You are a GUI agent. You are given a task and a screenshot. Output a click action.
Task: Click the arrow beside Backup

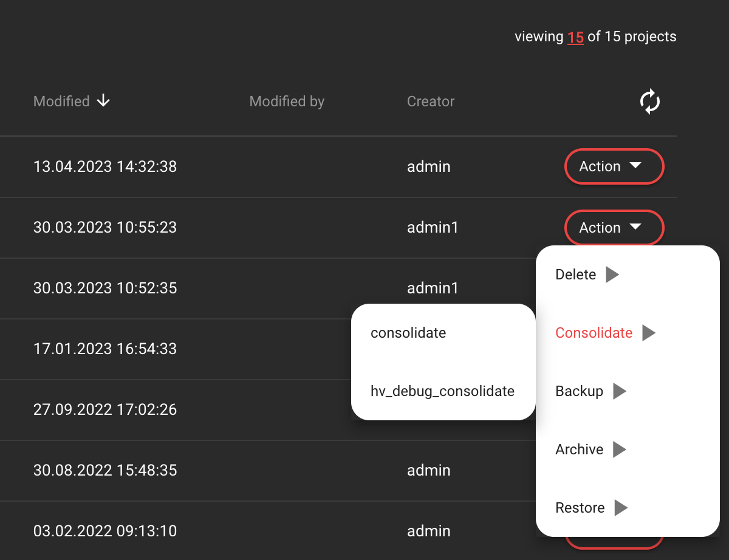619,391
